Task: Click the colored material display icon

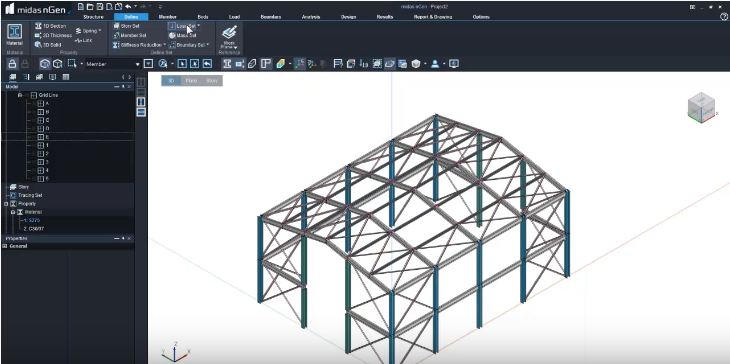Action: (280, 64)
